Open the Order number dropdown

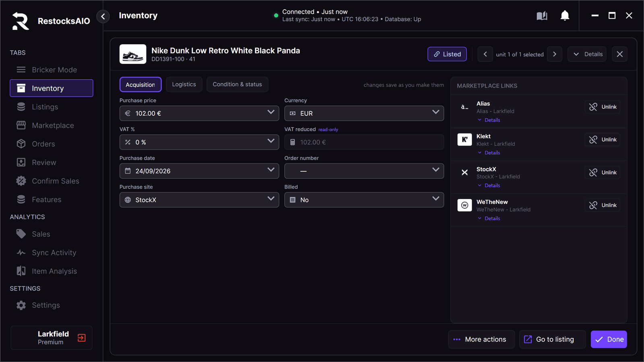(x=364, y=171)
